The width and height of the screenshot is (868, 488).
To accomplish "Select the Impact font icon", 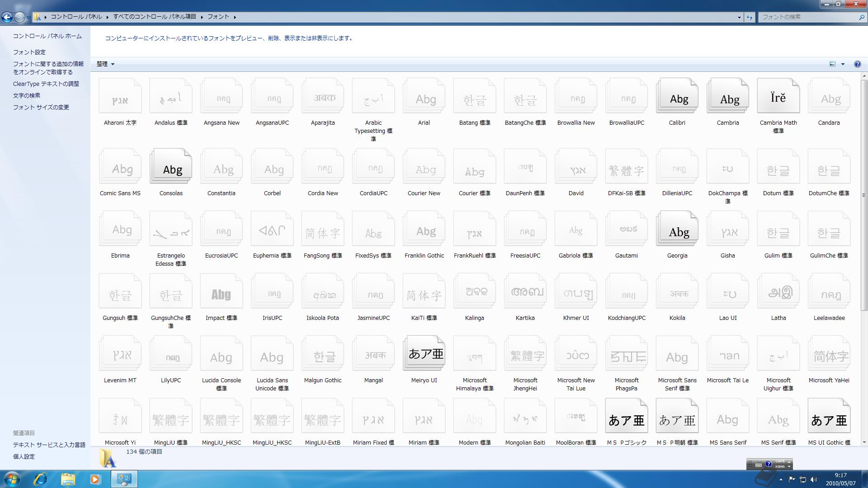I will [222, 291].
